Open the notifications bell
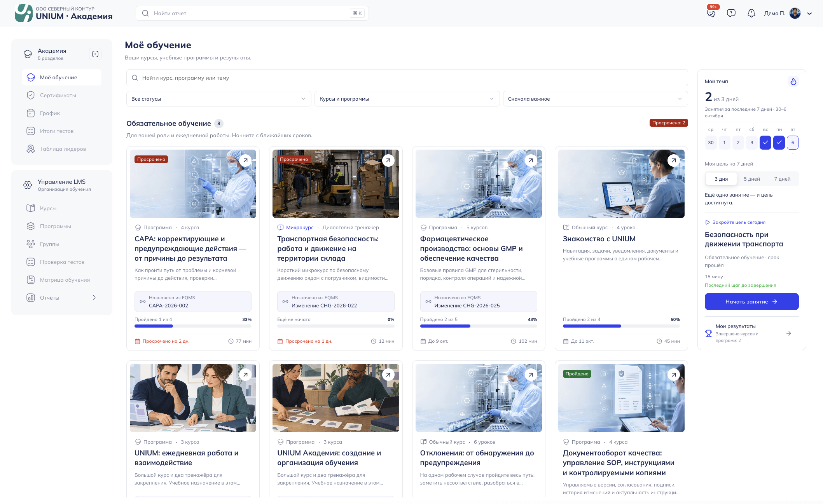823x504 pixels. [x=751, y=13]
